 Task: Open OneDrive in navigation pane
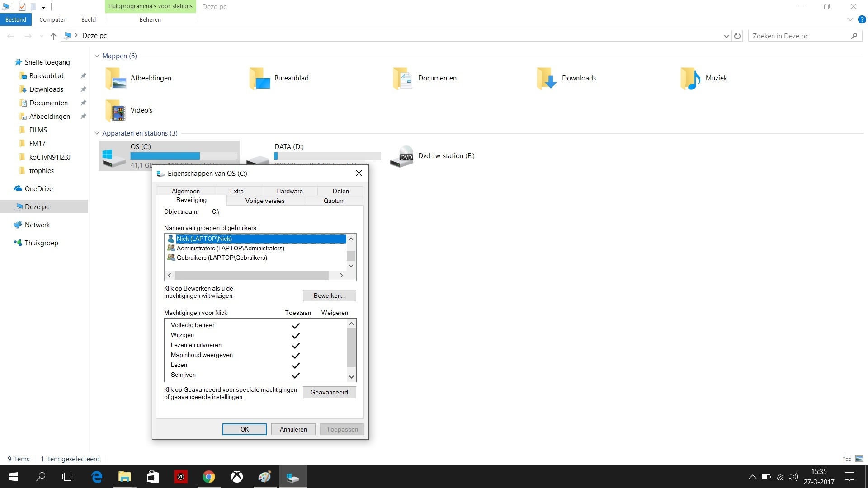pyautogui.click(x=38, y=189)
